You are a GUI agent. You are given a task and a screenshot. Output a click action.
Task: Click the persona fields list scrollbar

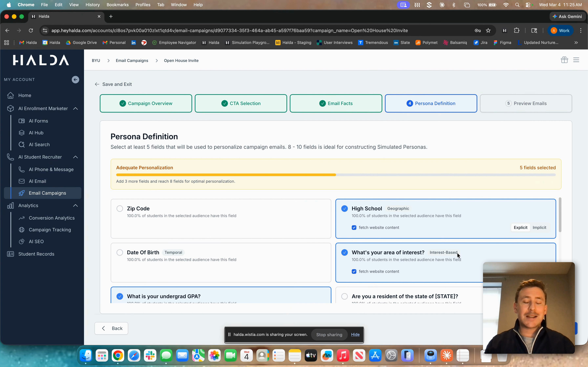point(560,215)
